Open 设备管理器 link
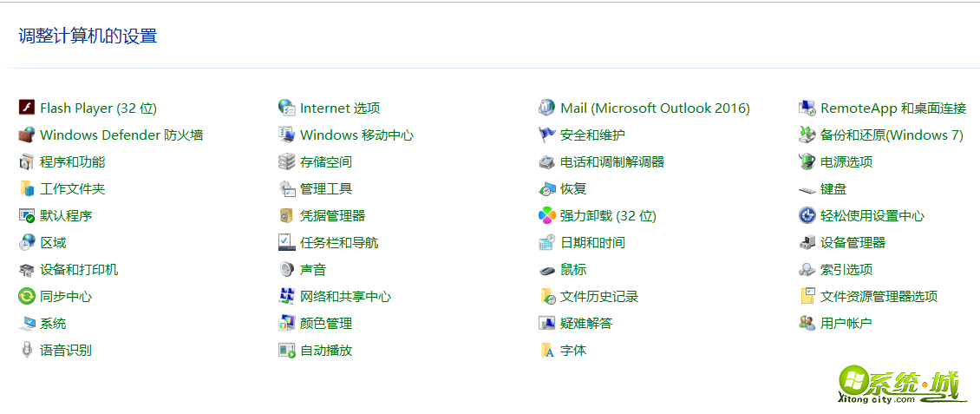The width and height of the screenshot is (980, 414). (853, 243)
